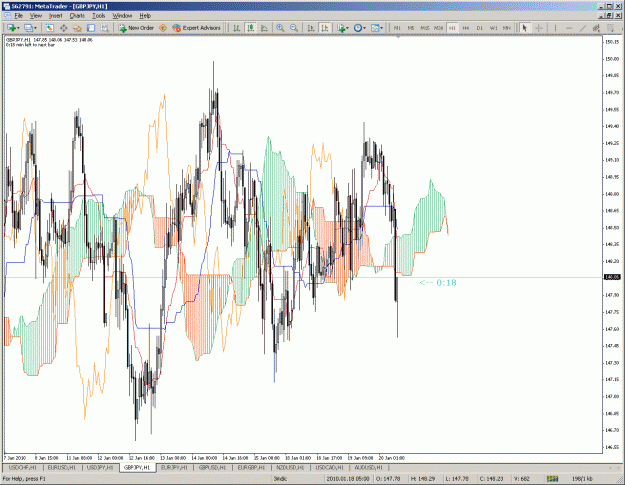The height and width of the screenshot is (485, 625).
Task: Select the H4 timeframe
Action: pos(466,28)
